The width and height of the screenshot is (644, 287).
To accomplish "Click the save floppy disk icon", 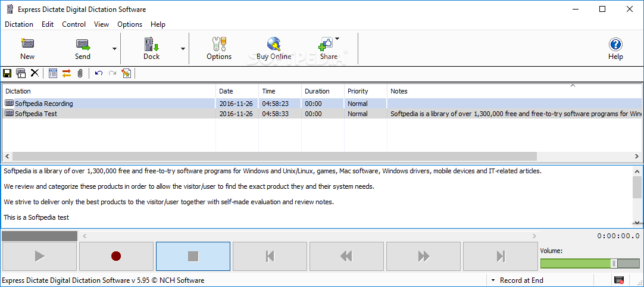I will pos(7,73).
